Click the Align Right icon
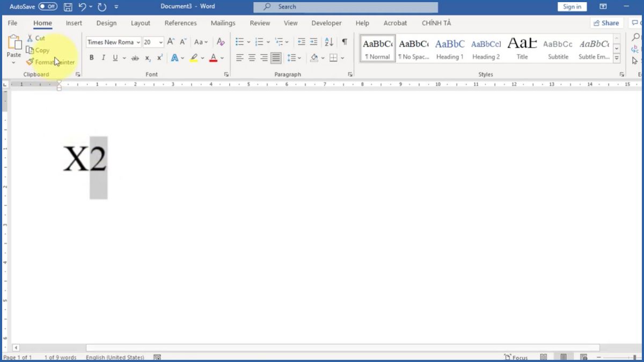 (264, 58)
